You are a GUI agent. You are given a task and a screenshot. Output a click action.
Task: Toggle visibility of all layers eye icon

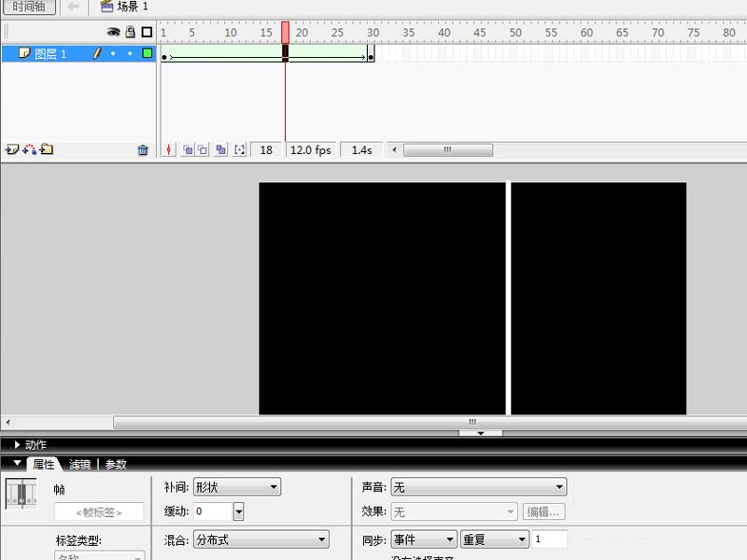114,32
